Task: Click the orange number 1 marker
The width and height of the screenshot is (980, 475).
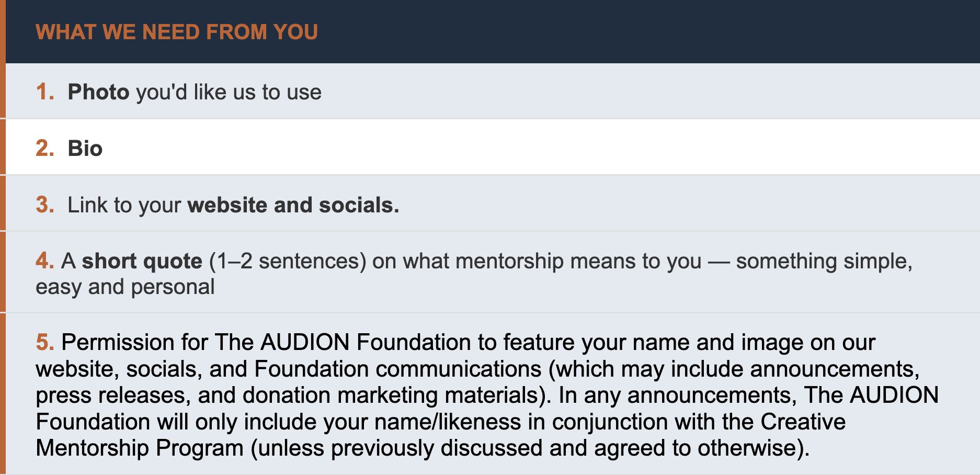Action: pos(44,92)
